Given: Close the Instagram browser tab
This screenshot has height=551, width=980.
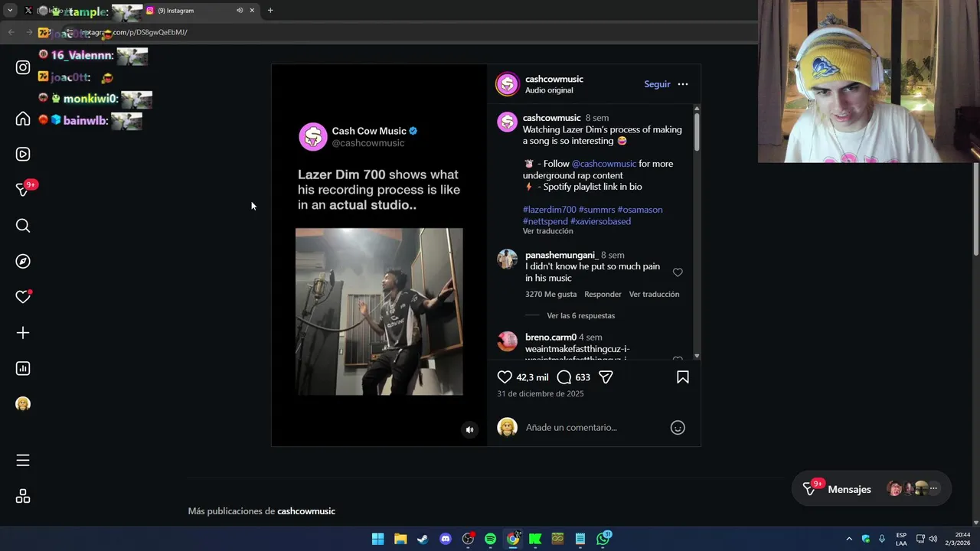Looking at the screenshot, I should pyautogui.click(x=252, y=11).
